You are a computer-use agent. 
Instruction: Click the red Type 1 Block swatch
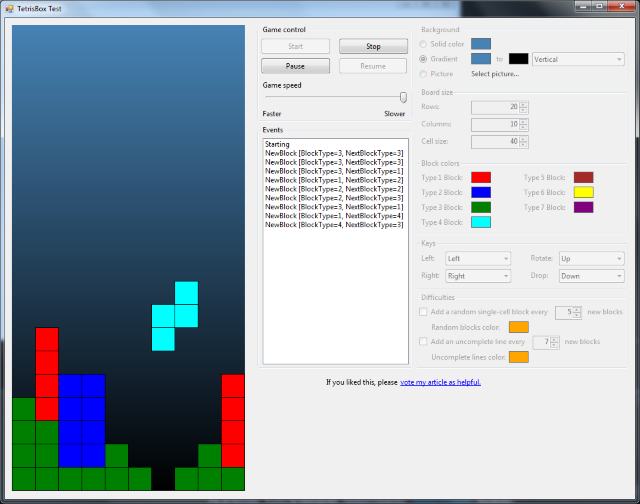(481, 178)
